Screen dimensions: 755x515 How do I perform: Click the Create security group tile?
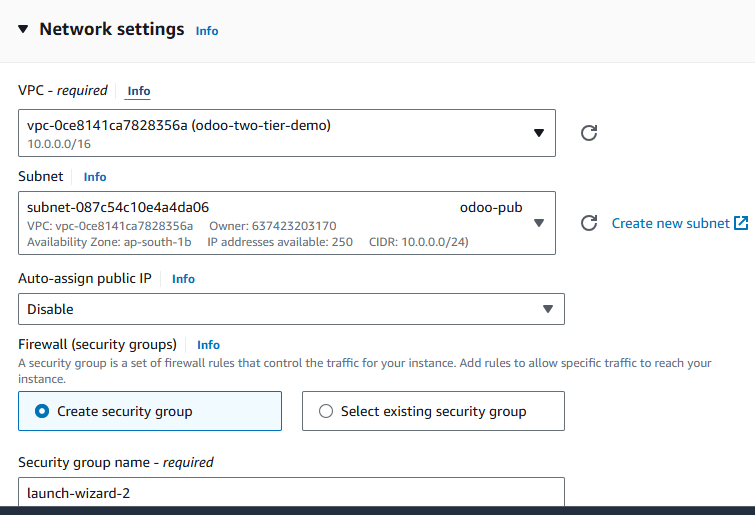click(150, 411)
